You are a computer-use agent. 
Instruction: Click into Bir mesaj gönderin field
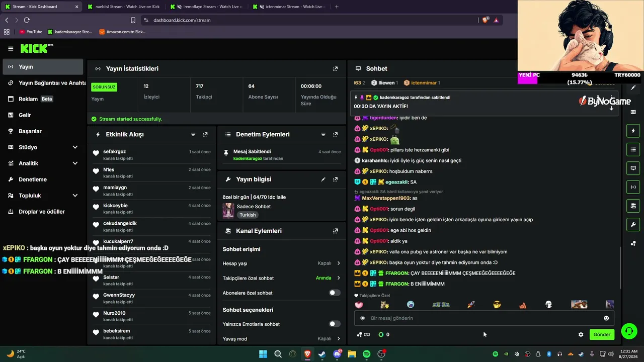click(x=485, y=318)
